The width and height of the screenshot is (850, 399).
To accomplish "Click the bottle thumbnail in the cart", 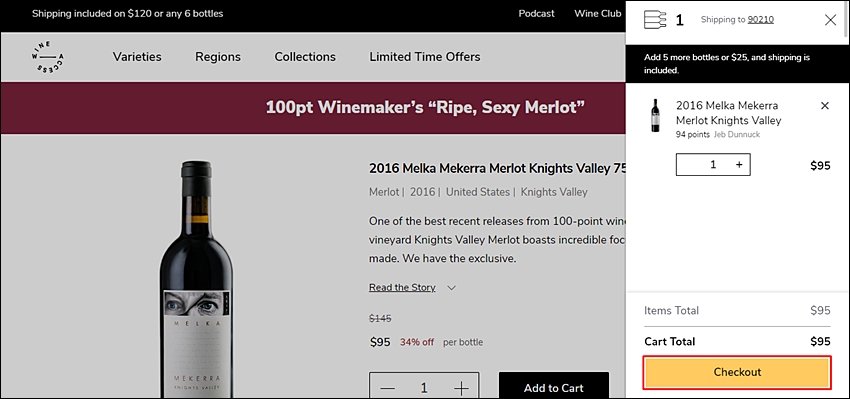I will [x=655, y=115].
